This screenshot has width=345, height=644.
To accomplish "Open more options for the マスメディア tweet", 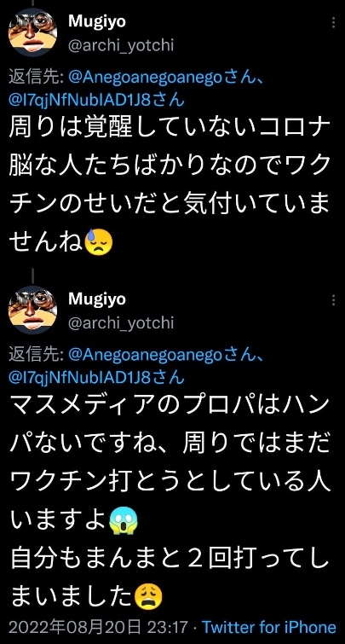I will (334, 299).
